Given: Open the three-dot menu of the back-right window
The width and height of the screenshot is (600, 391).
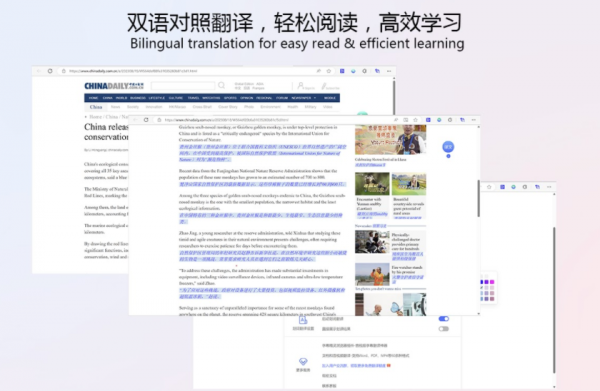Looking at the screenshot, I should tap(549, 187).
